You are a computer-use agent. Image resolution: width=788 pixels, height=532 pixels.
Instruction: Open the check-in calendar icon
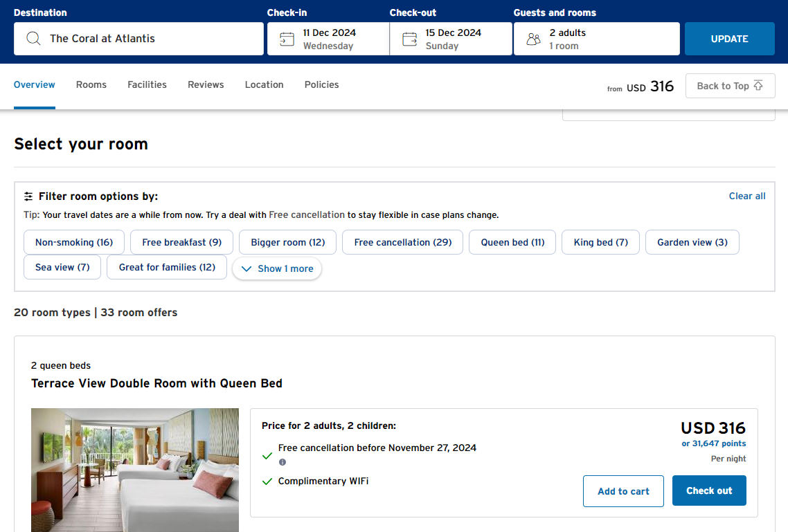[287, 39]
